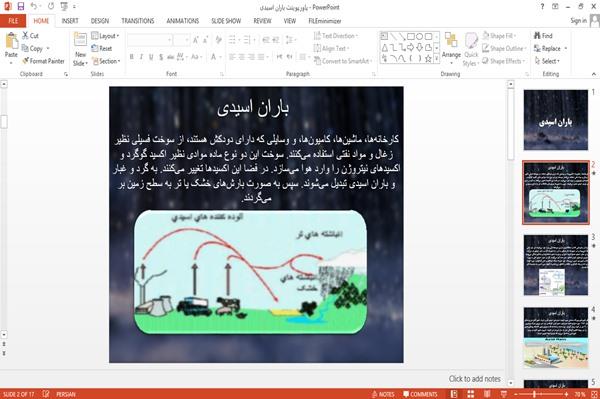Image resolution: width=600 pixels, height=399 pixels.
Task: Toggle Bold formatting
Action: tap(131, 57)
